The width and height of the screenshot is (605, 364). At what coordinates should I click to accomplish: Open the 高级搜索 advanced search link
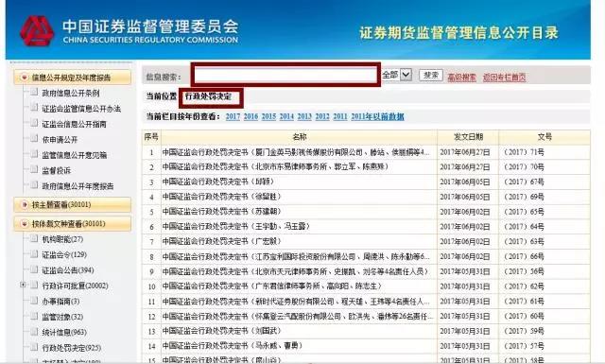461,78
